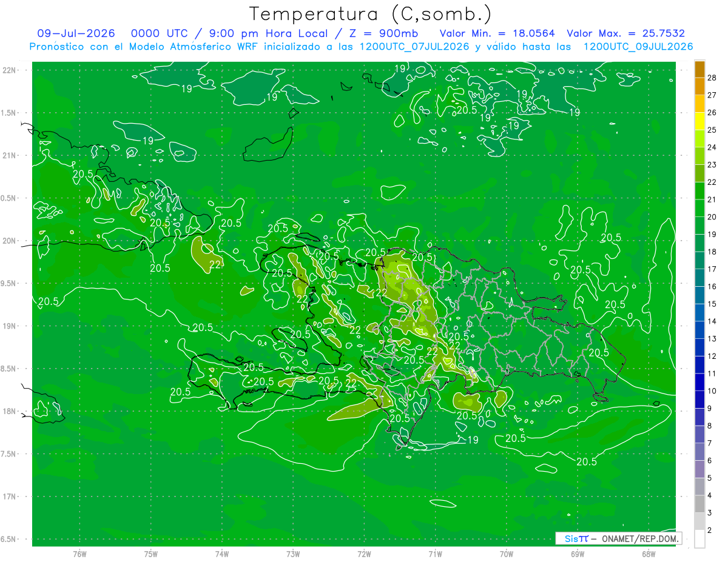Click the color scale value 28
The image size is (728, 562).
coord(712,77)
